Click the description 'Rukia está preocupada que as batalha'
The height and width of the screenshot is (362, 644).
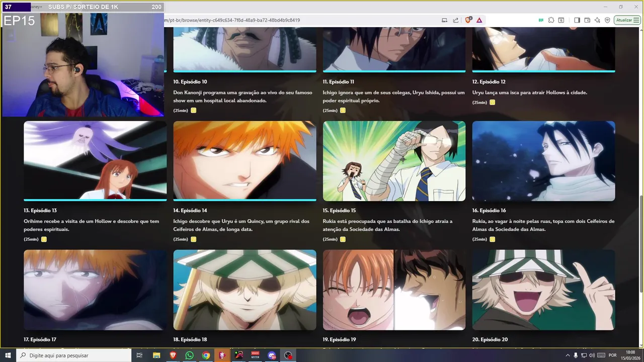[388, 225]
